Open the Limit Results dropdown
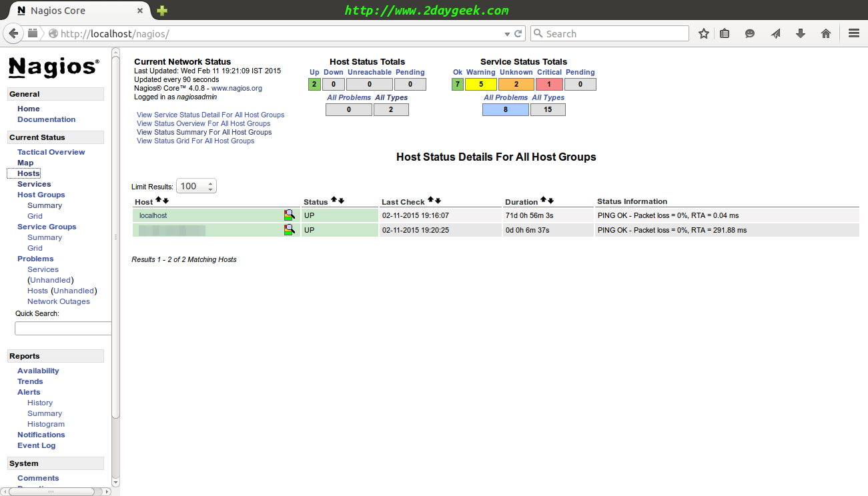868x496 pixels. pos(196,186)
